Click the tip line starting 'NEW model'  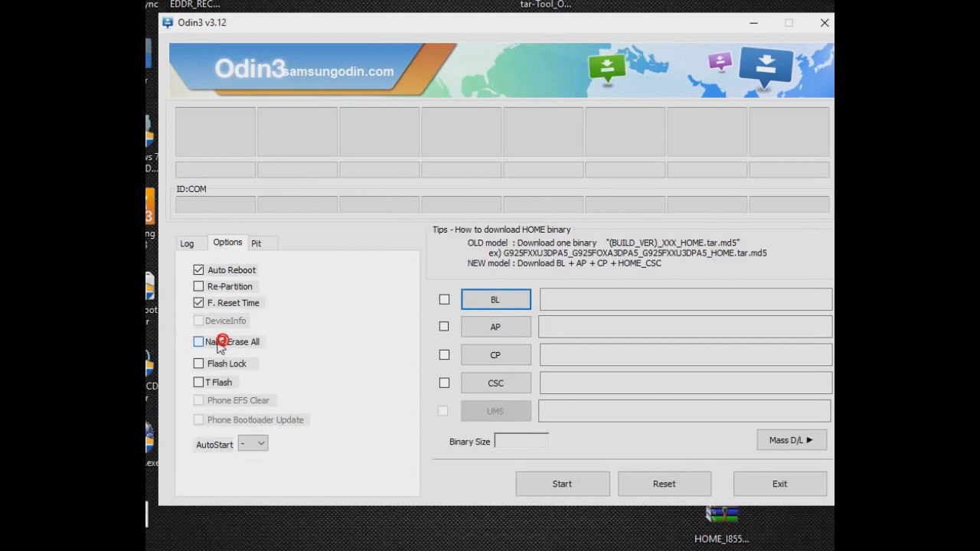coord(564,262)
